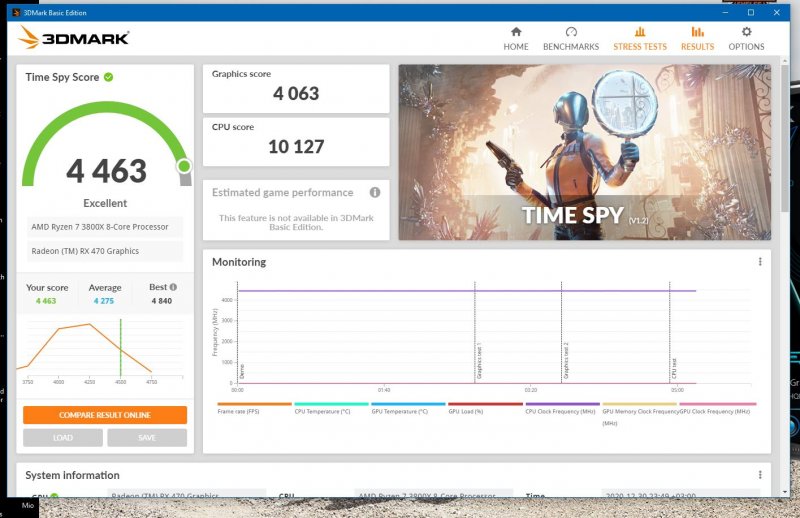Go to the Home section

(x=516, y=39)
